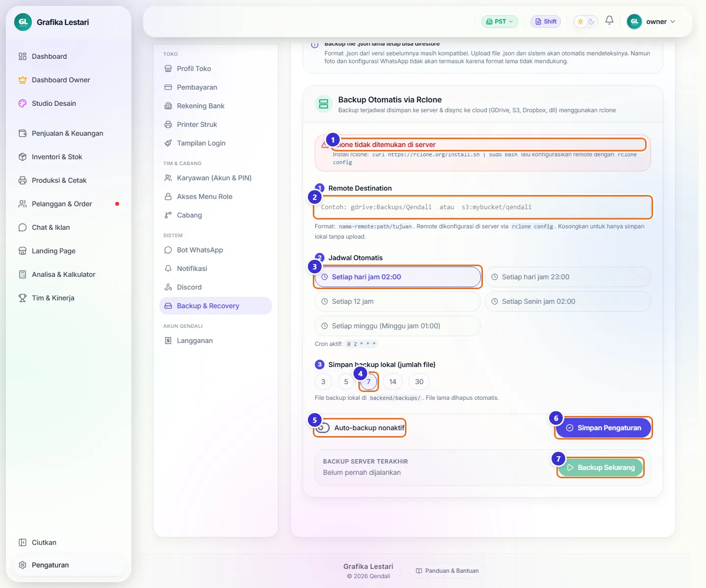Click the Grafika Lestari GL logo
The height and width of the screenshot is (588, 706).
click(x=23, y=22)
